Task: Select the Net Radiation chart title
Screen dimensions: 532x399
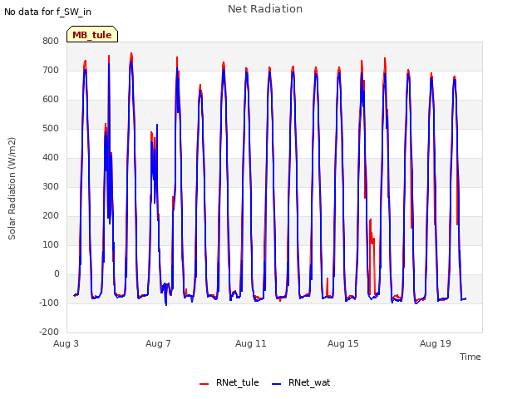Action: [x=265, y=9]
